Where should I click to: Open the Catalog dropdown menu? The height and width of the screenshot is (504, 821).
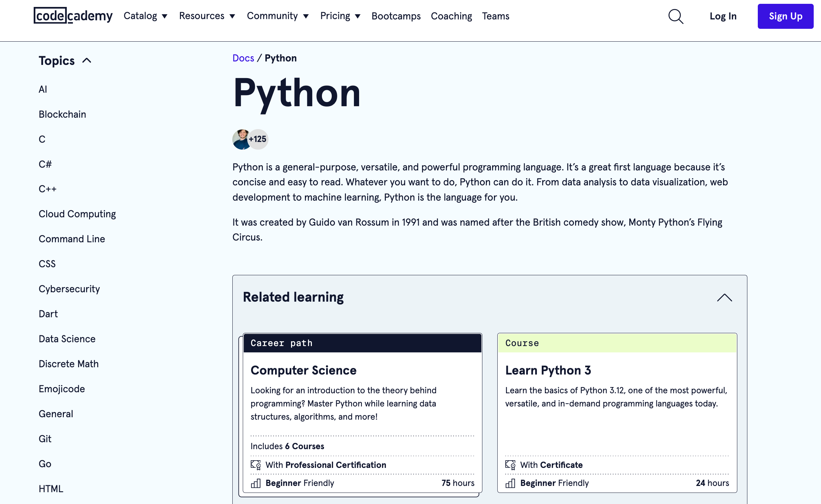tap(146, 16)
